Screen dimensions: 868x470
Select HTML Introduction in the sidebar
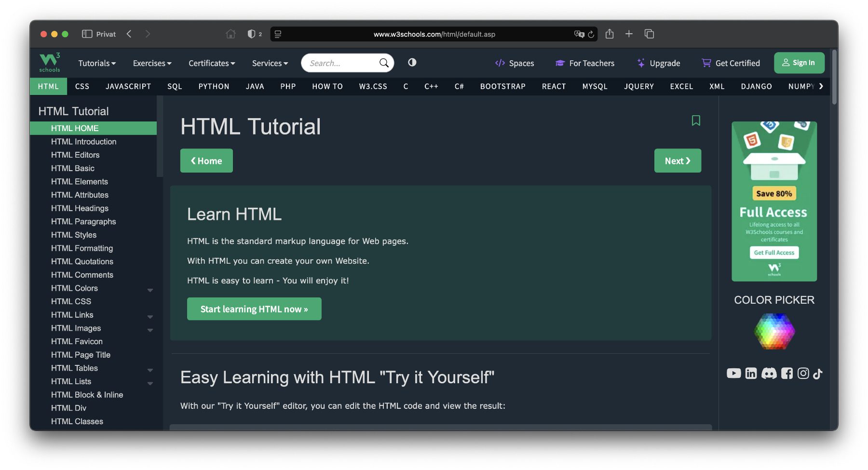pyautogui.click(x=84, y=142)
